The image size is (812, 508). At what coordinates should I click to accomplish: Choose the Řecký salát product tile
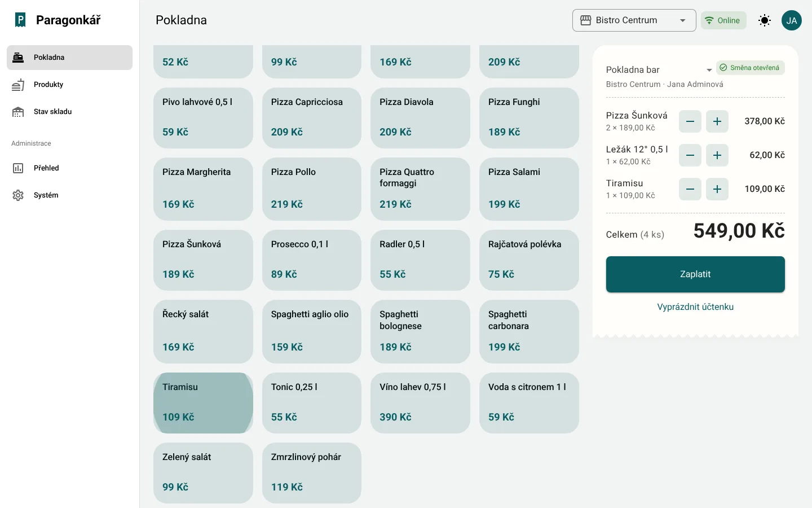coord(203,331)
